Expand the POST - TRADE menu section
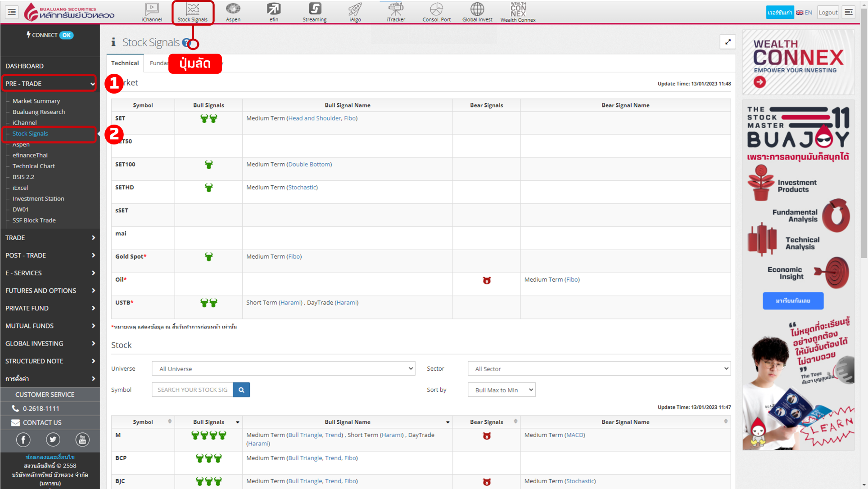Image resolution: width=868 pixels, height=489 pixels. coord(50,255)
